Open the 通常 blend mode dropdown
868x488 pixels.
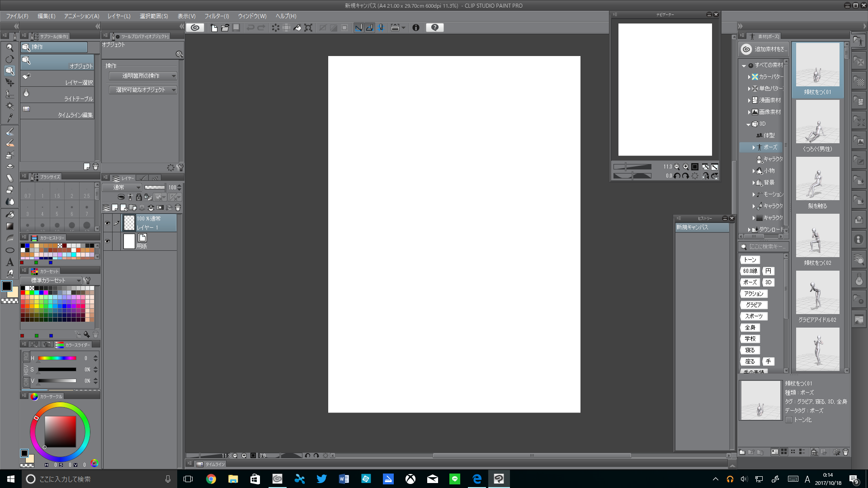pos(121,188)
